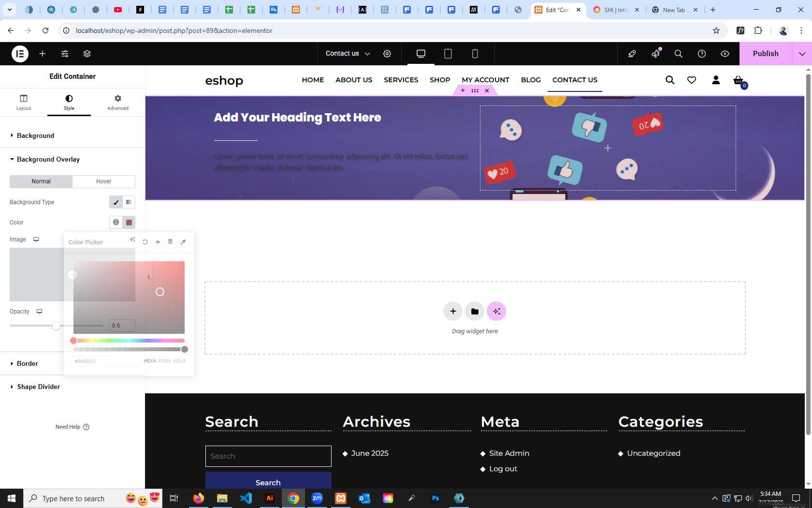Select the Hover state tab
Viewport: 812px width, 508px height.
(x=103, y=181)
